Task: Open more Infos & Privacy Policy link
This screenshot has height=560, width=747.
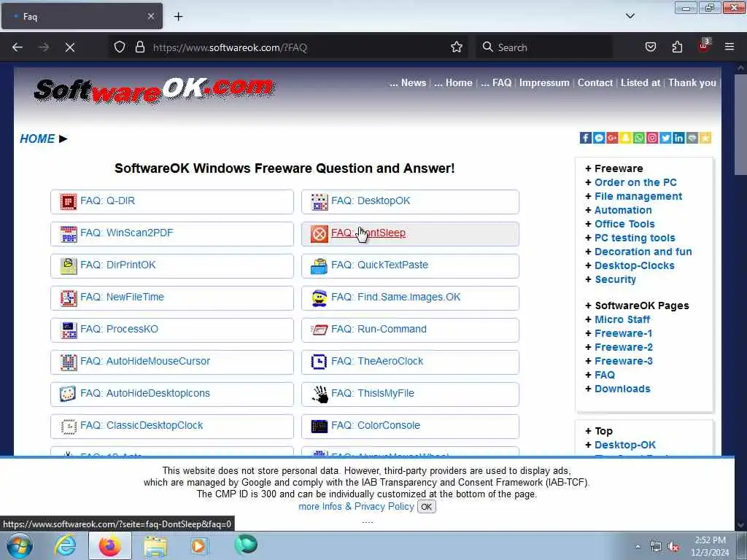Action: click(356, 507)
